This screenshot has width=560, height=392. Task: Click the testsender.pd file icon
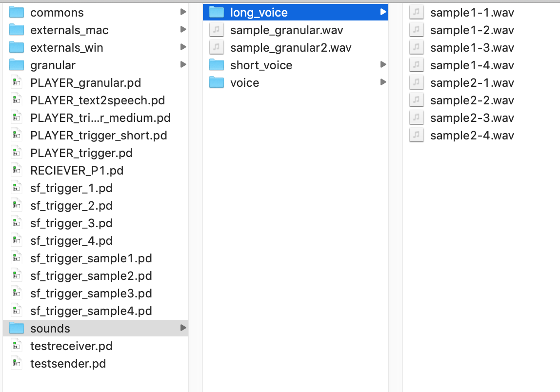17,364
